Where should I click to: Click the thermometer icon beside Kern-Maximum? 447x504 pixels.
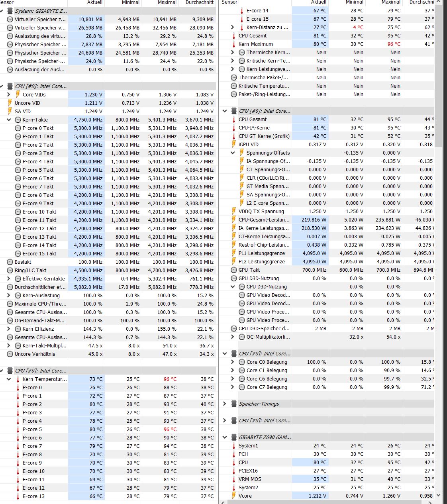pyautogui.click(x=233, y=44)
